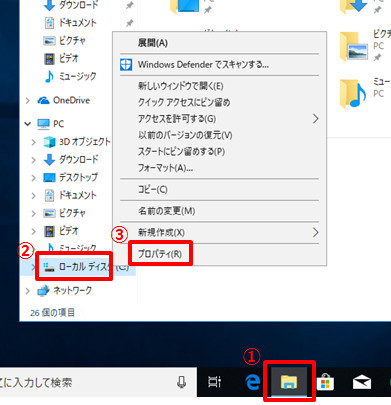This screenshot has height=405, width=391.
Task: Select the OneDrive cloud icon
Action: pyautogui.click(x=44, y=100)
